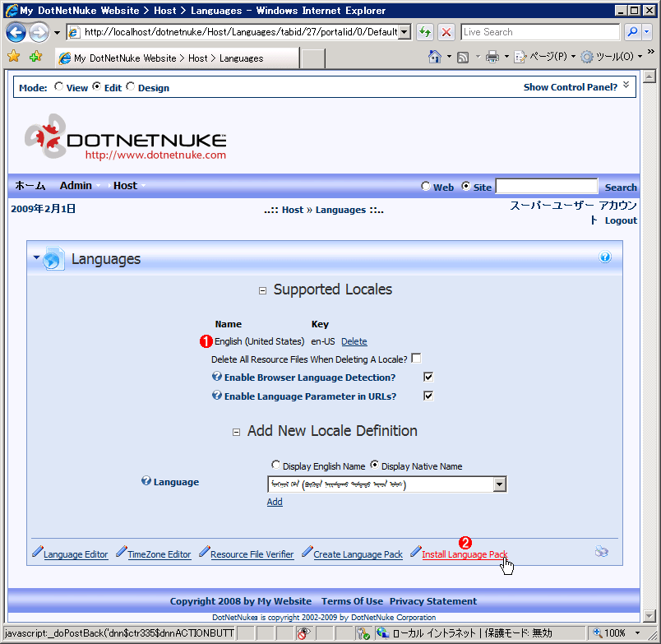Click the DotNetNuke logo
661x644 pixels.
pyautogui.click(x=126, y=137)
